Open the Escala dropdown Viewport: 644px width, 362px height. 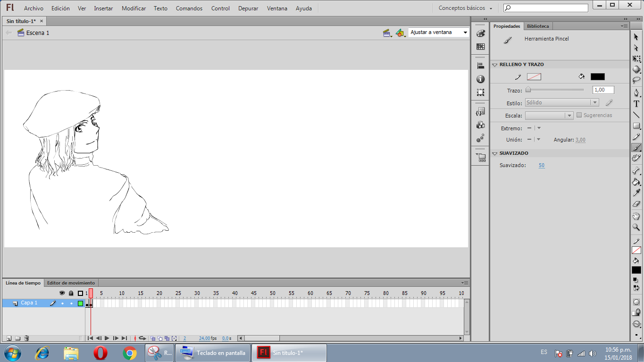tap(549, 115)
